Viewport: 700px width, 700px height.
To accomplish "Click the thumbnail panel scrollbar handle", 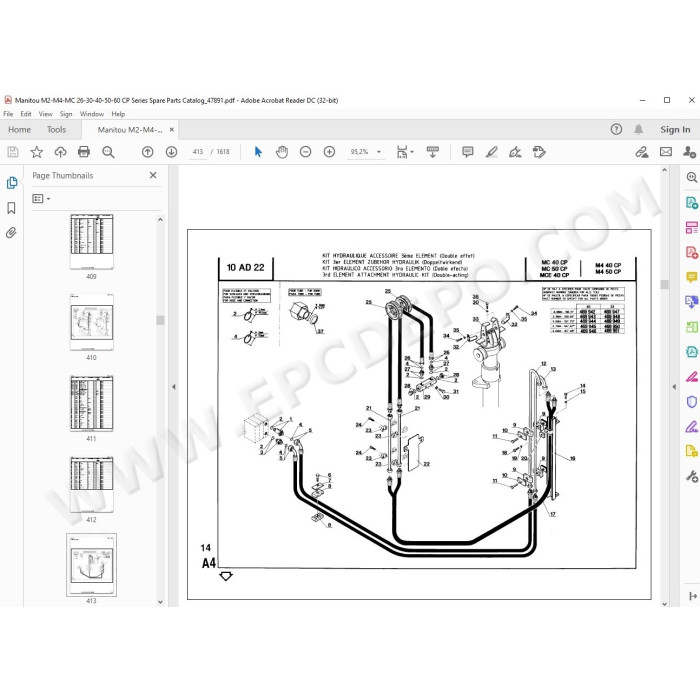I will (160, 321).
